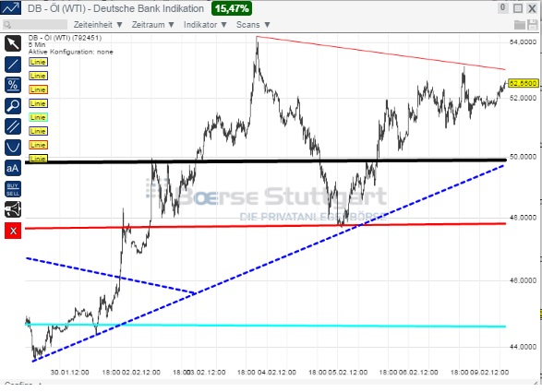The image size is (542, 392).
Task: Click the 0 counter button in title bar
Action: click(502, 8)
